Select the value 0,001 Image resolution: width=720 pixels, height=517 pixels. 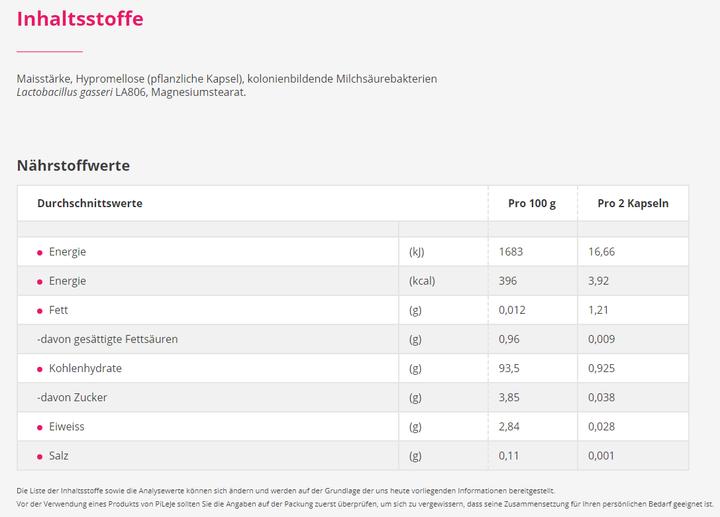coord(601,455)
